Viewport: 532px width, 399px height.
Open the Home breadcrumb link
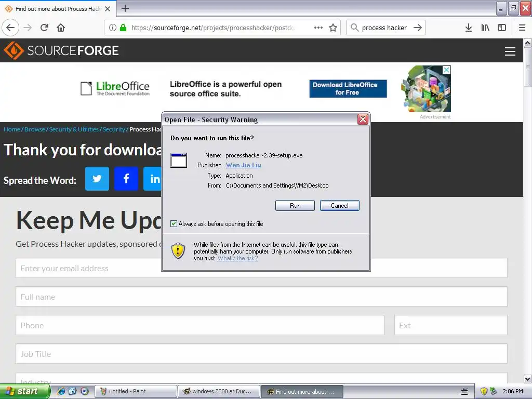(12, 129)
